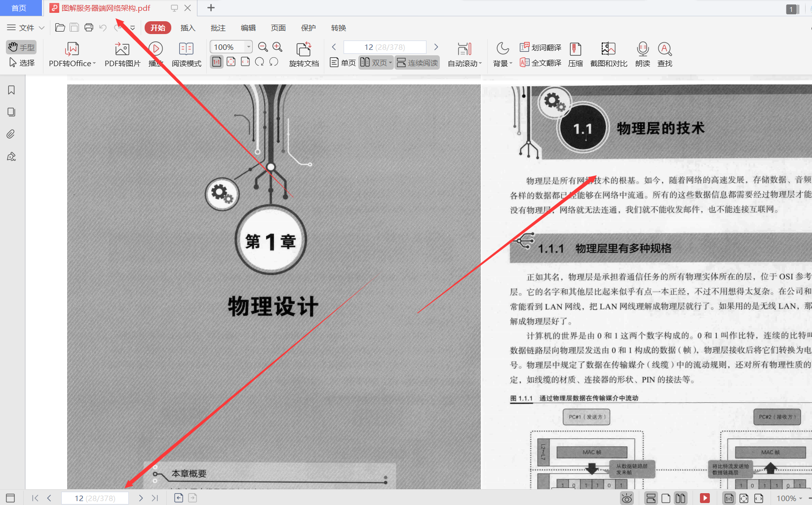Go to the next page using the toolbar arrow
This screenshot has height=505, width=812.
pyautogui.click(x=436, y=47)
